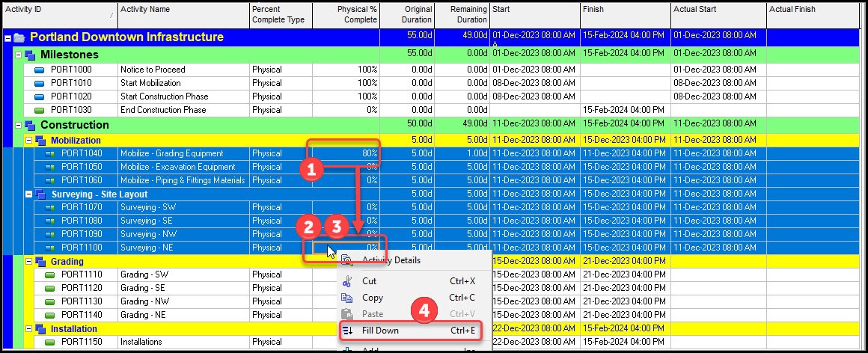The height and width of the screenshot is (353, 868).
Task: Choose Fill Down from the context menu
Action: pyautogui.click(x=381, y=331)
